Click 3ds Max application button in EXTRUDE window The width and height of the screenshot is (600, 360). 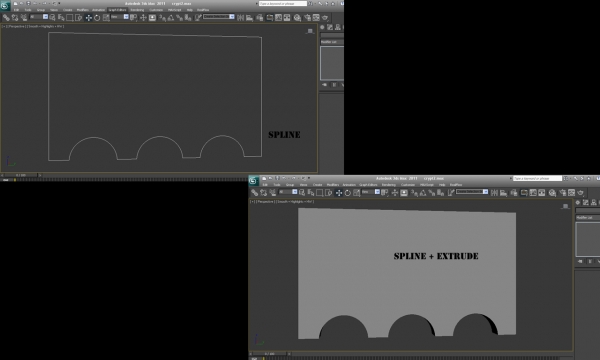254,181
